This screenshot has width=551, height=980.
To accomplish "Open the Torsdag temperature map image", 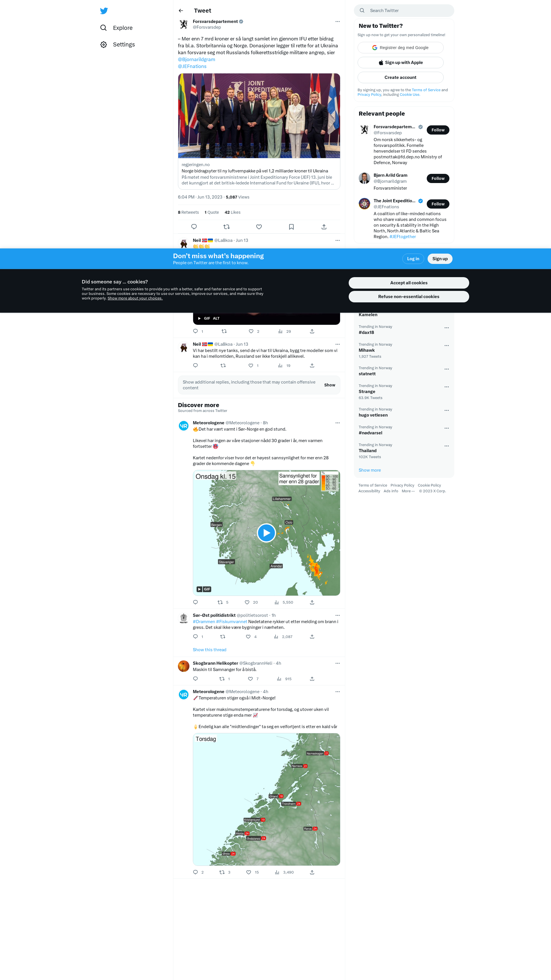I will [266, 799].
